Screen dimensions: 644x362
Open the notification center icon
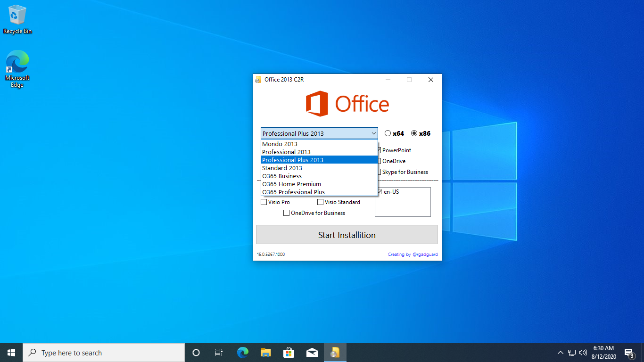coord(629,353)
